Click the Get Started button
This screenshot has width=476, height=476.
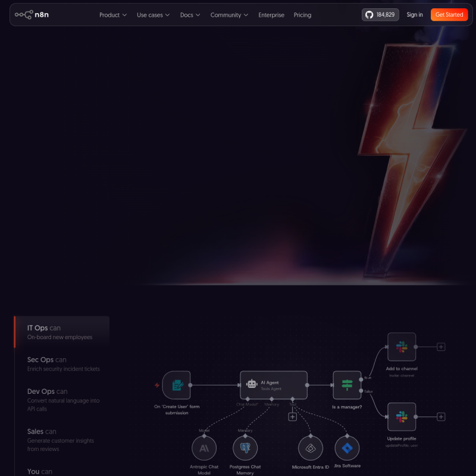coord(449,15)
